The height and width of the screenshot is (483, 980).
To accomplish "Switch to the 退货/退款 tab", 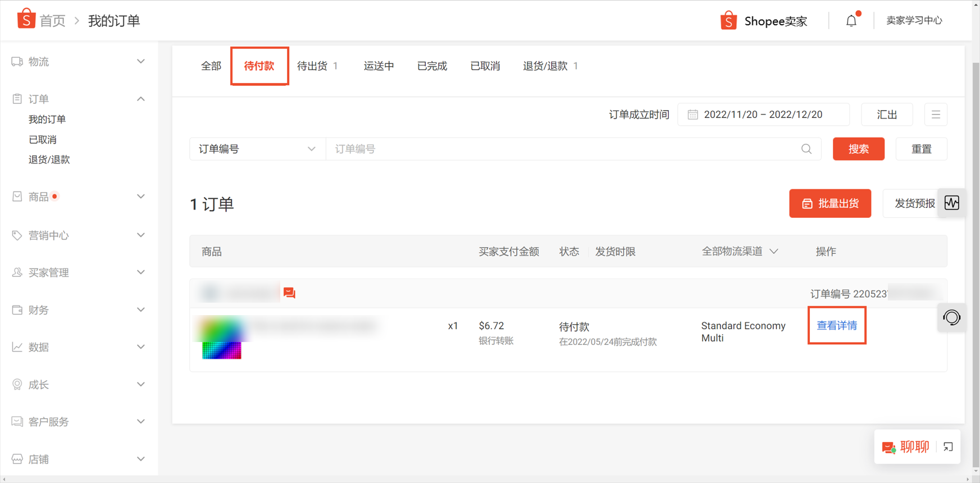I will tap(550, 66).
